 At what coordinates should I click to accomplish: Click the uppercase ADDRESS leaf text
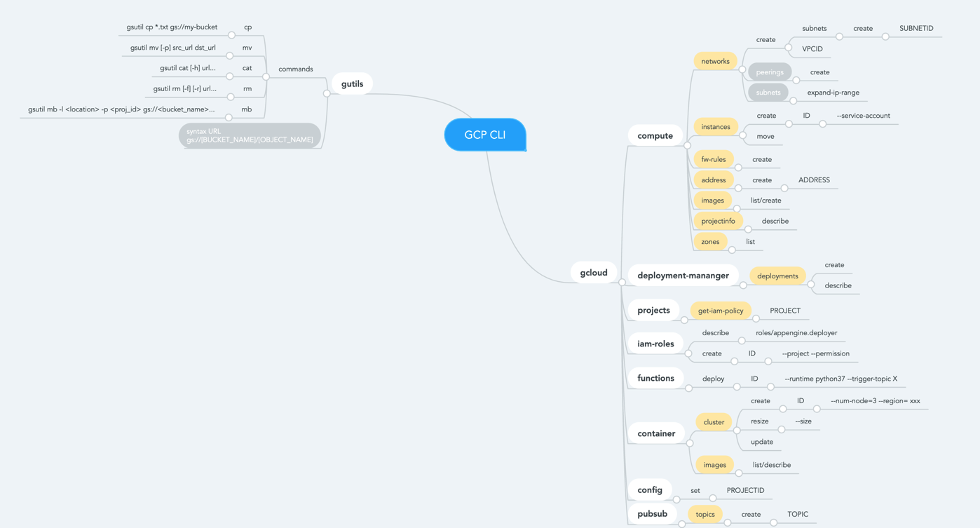point(814,180)
